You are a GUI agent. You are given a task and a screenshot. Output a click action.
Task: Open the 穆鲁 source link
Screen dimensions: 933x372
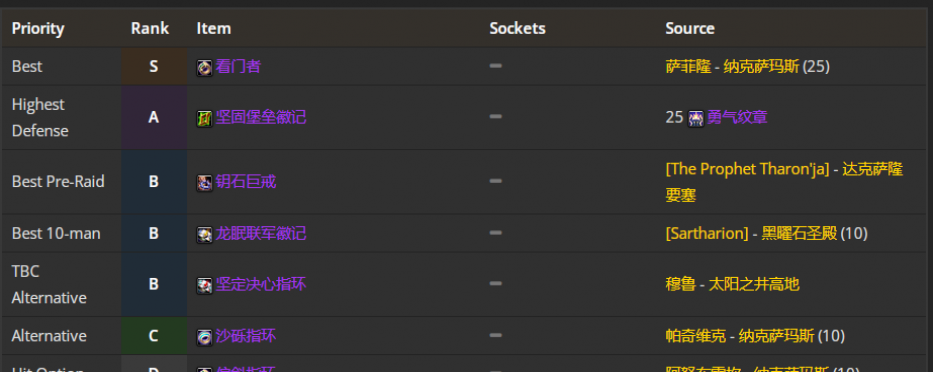(681, 285)
